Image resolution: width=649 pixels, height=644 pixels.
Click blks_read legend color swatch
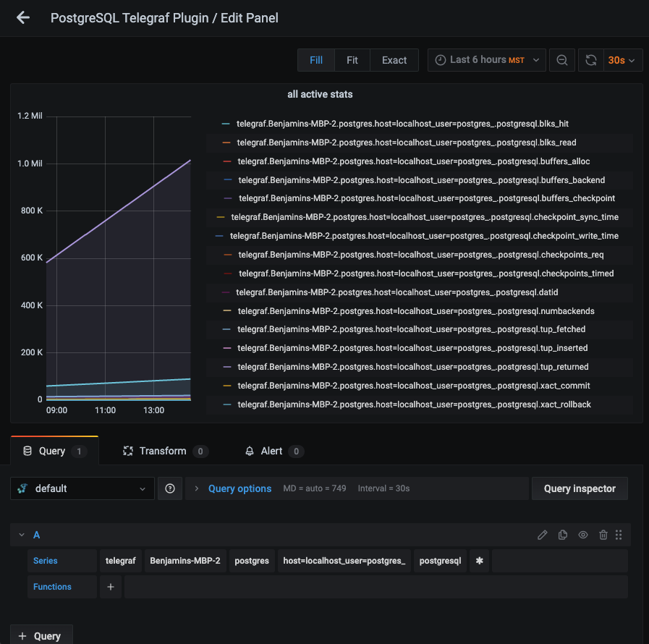tap(226, 143)
